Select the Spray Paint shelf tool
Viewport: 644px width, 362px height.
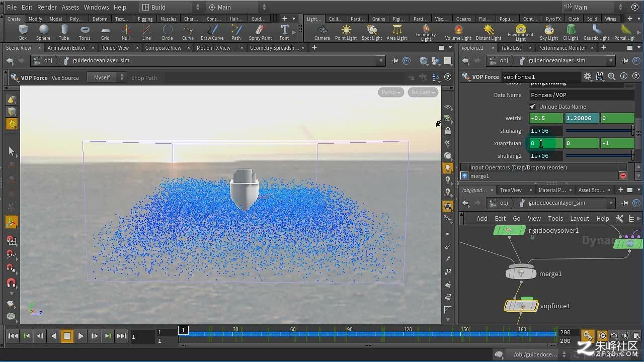260,33
